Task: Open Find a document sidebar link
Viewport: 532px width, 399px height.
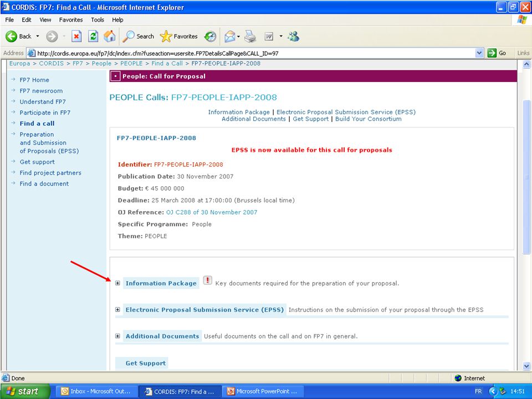Action: pos(44,183)
